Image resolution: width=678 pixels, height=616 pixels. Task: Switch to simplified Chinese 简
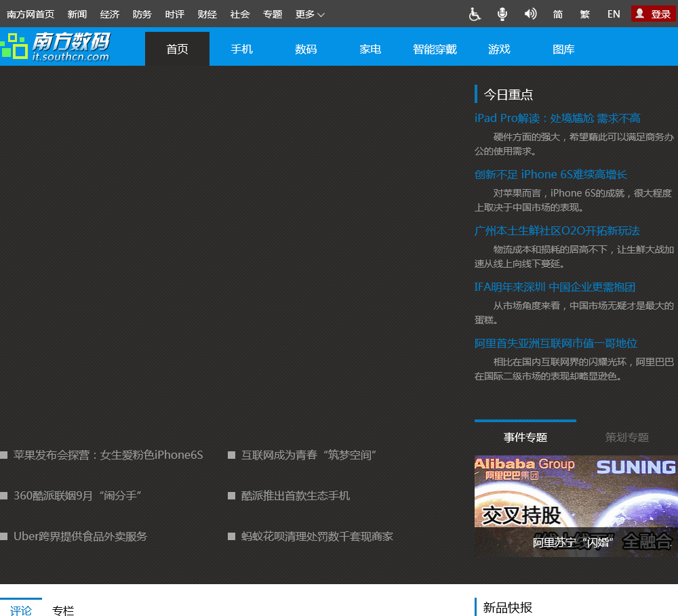click(558, 14)
